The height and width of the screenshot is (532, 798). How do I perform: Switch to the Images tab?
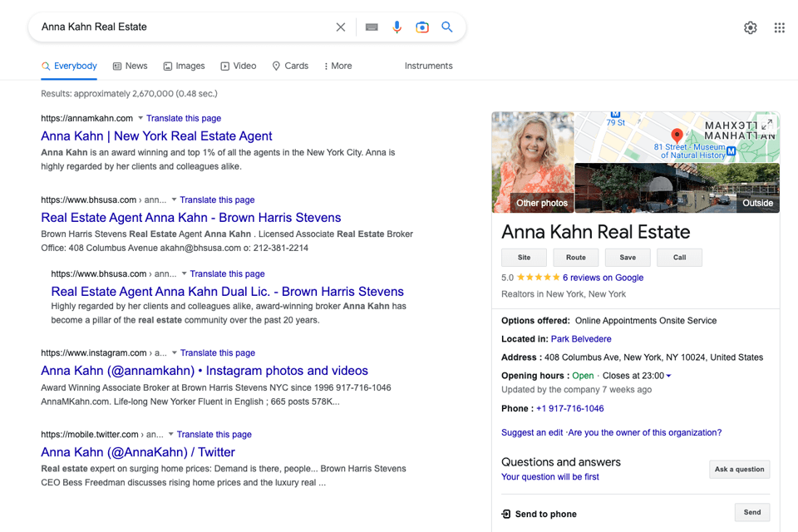(185, 66)
